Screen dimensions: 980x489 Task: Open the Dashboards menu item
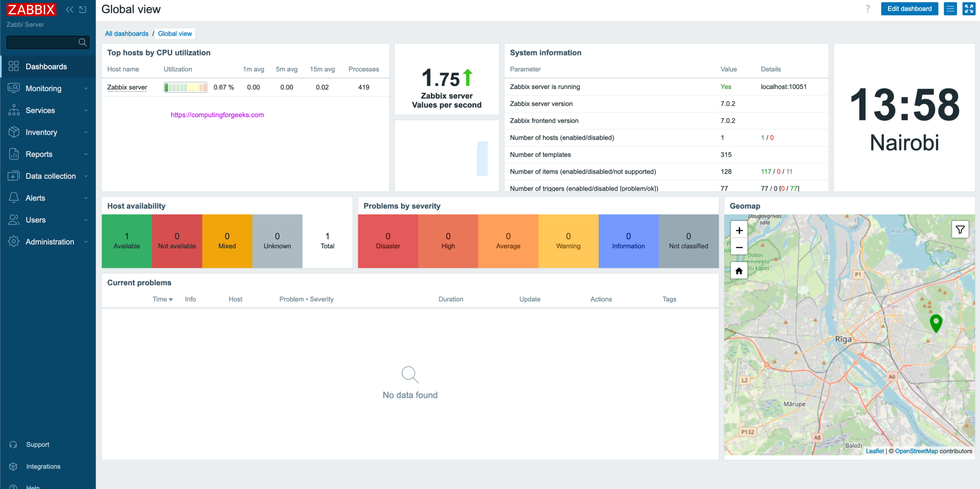click(x=46, y=67)
